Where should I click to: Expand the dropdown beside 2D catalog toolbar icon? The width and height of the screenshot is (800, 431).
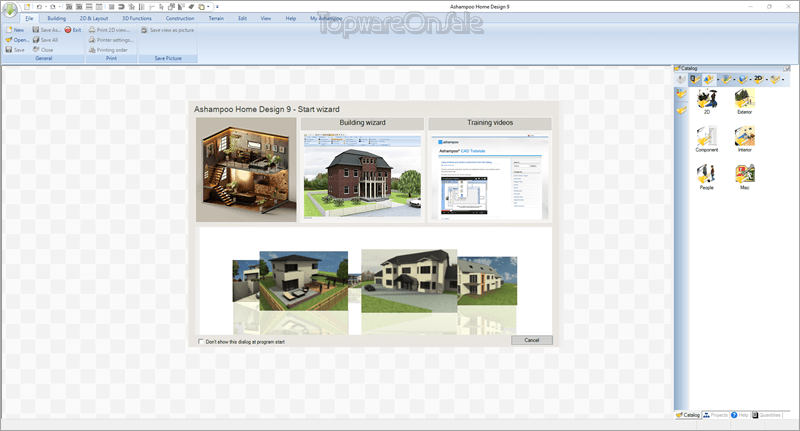pyautogui.click(x=767, y=80)
